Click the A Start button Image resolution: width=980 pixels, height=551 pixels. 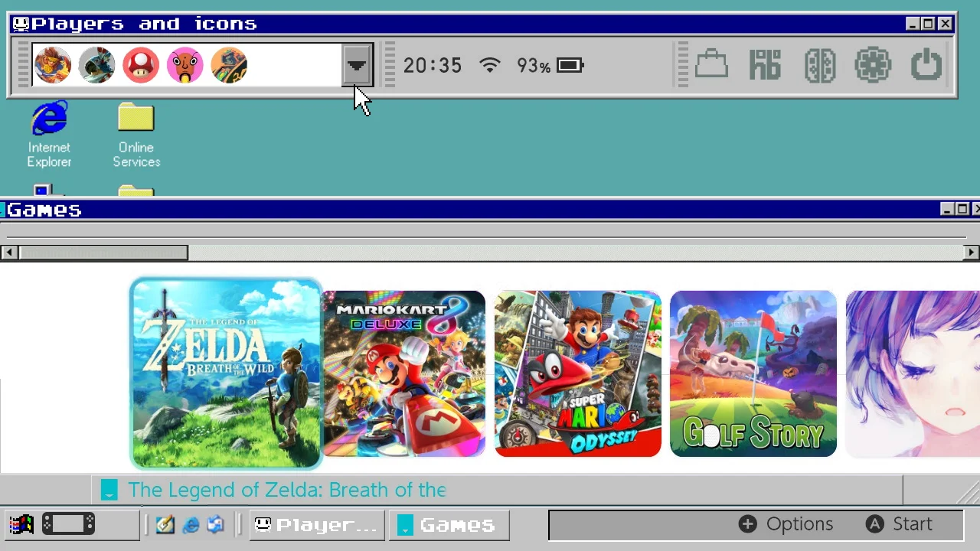pyautogui.click(x=899, y=524)
